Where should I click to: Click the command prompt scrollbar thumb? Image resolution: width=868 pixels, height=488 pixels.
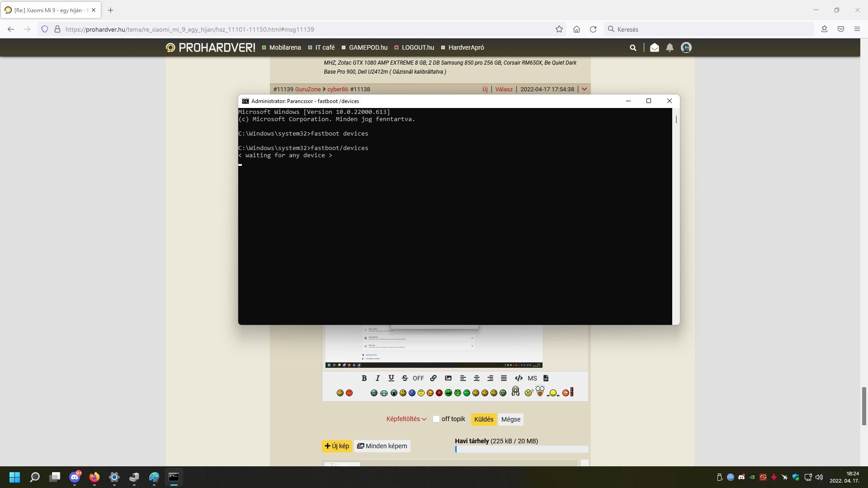(676, 119)
